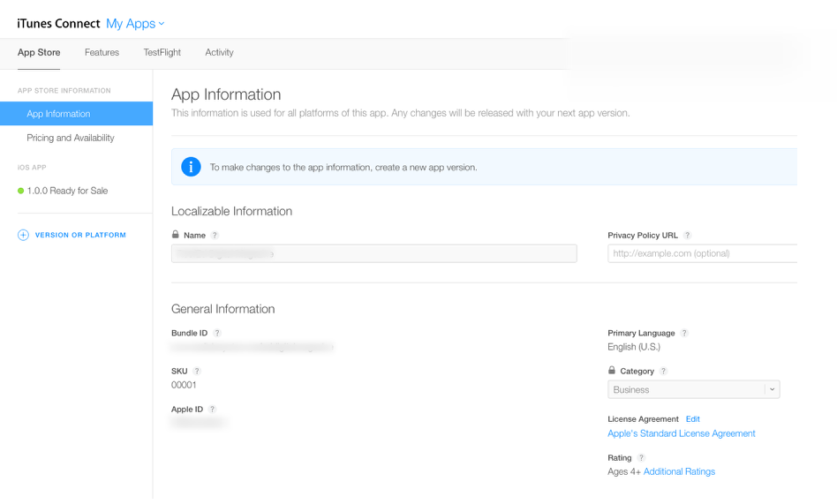Click the plus icon for Version or Platform
The image size is (837, 504).
(x=23, y=235)
